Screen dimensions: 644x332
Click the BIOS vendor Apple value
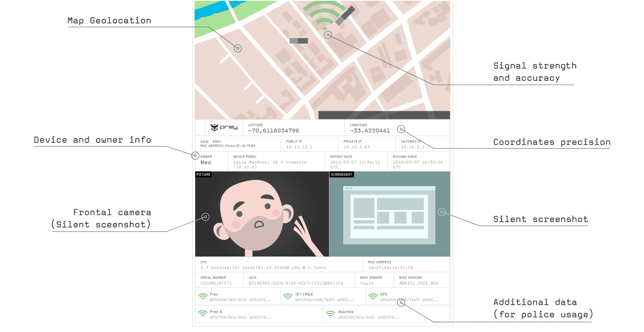click(x=367, y=283)
